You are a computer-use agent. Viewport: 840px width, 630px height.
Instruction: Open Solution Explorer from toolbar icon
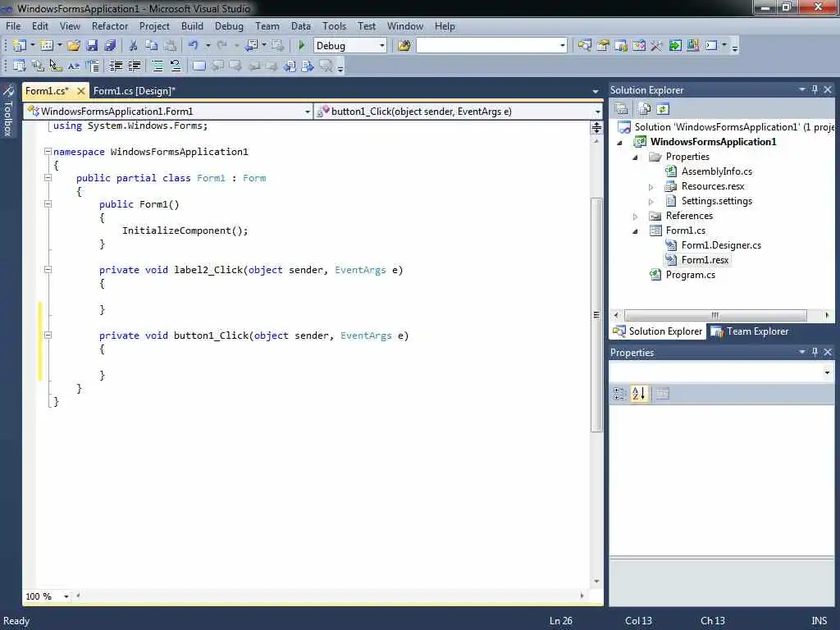584,46
